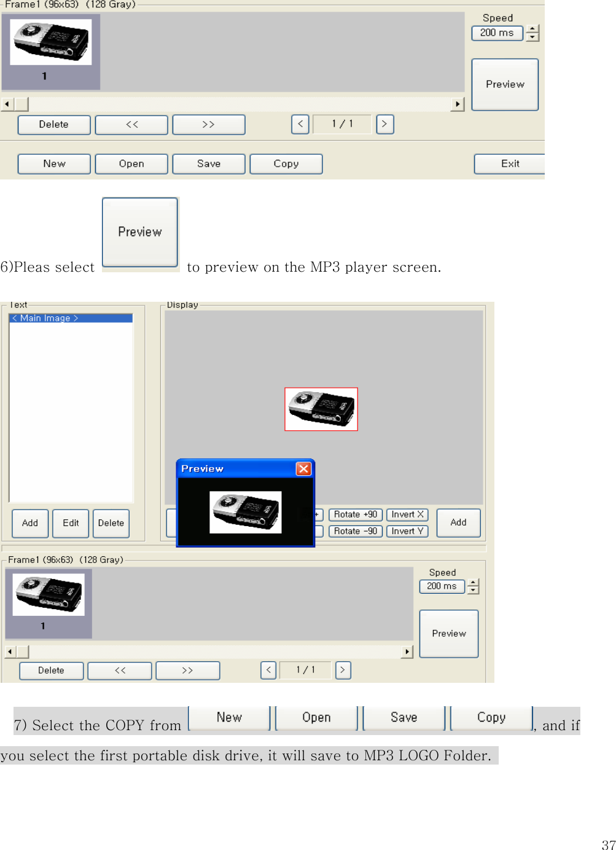This screenshot has height=850, width=616.
Task: Click the MP3 player image in the Display area
Action: 321,409
